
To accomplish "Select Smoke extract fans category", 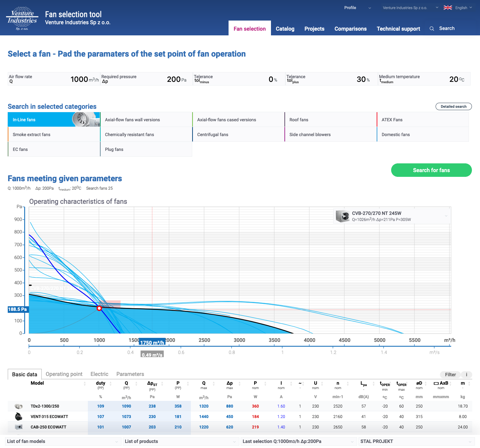I will pos(54,134).
